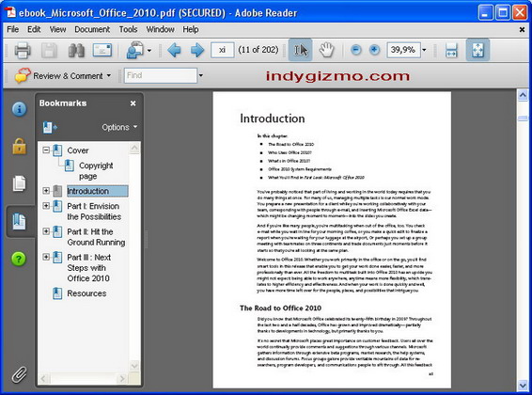Viewport: 532px width, 395px height.
Task: Open the Bookmarks Options dropdown
Action: coord(119,127)
